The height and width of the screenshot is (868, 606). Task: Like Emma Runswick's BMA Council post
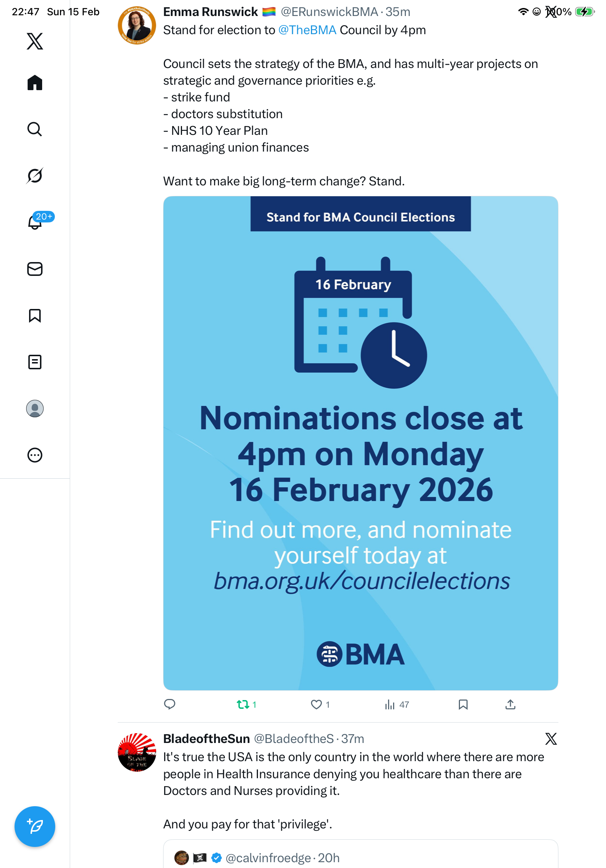[316, 704]
